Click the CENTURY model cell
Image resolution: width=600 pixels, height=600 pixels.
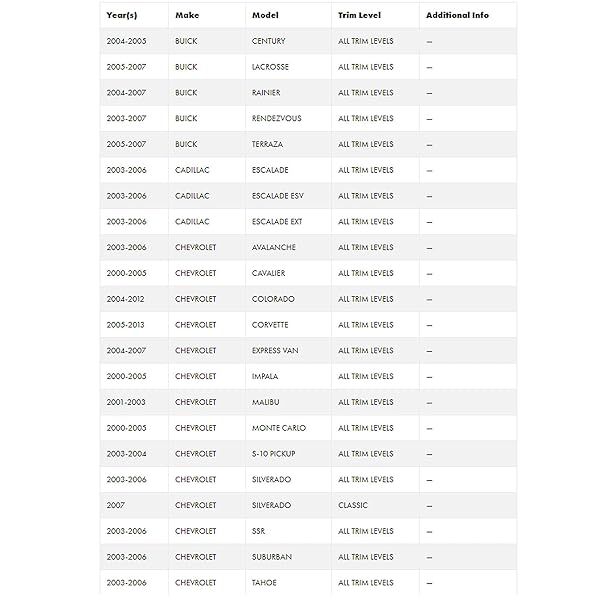click(x=269, y=41)
